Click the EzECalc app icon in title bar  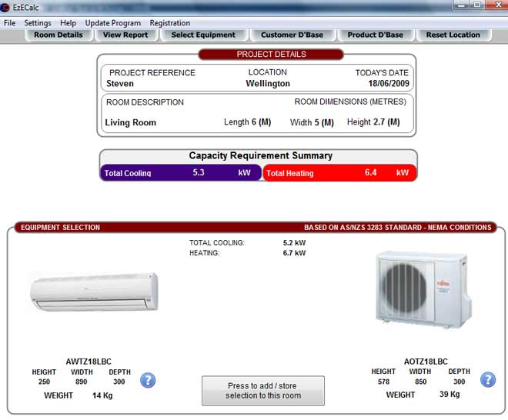(x=6, y=7)
